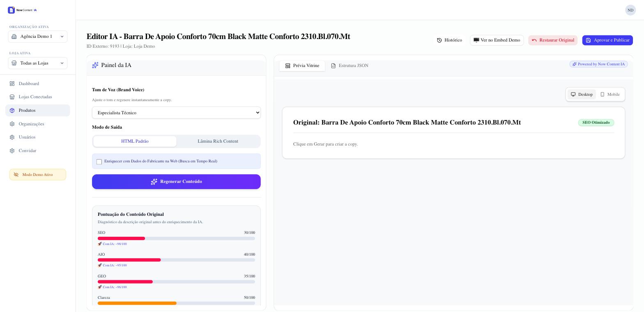Switch preview to Mobile view
Viewport: 644px width, 312px height.
(610, 95)
